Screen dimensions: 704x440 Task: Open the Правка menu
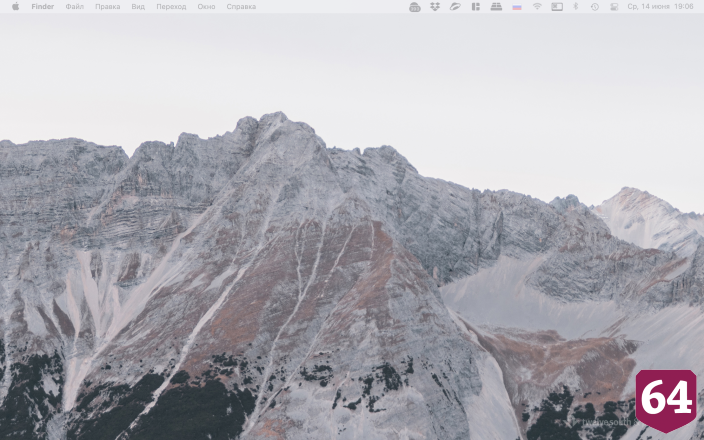tap(107, 6)
